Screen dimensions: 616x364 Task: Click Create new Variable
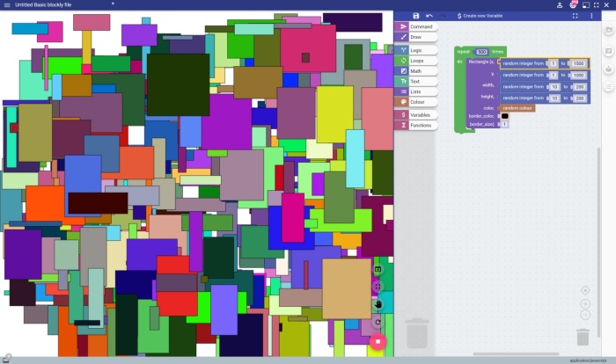tap(480, 16)
